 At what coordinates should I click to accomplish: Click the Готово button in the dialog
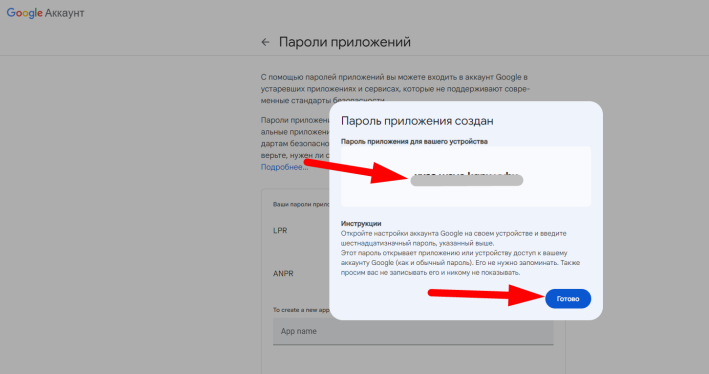(x=568, y=299)
